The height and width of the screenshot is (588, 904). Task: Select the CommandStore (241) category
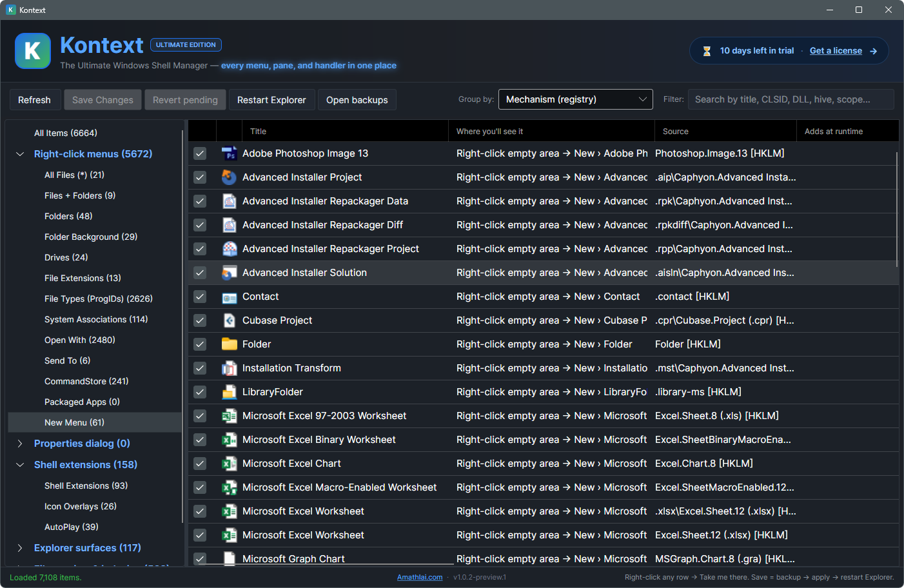tap(86, 381)
